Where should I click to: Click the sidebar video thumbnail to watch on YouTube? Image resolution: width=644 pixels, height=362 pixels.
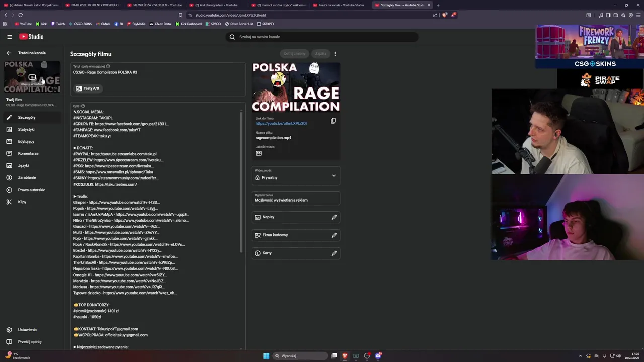pos(32,77)
